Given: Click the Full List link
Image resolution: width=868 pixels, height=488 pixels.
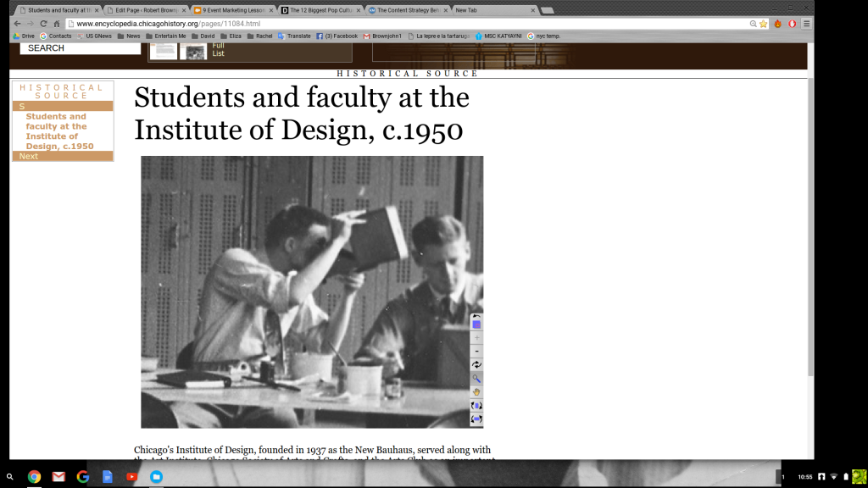Looking at the screenshot, I should pos(218,49).
